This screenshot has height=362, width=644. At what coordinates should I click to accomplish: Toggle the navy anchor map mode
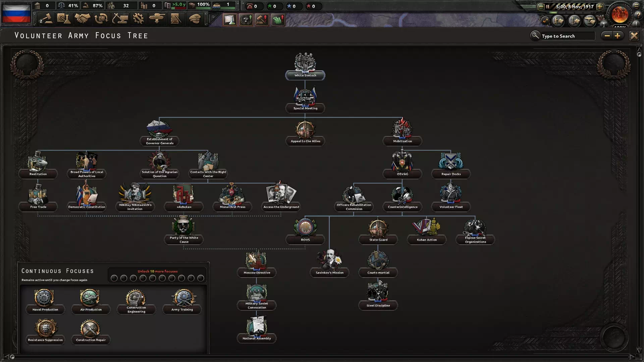click(574, 21)
